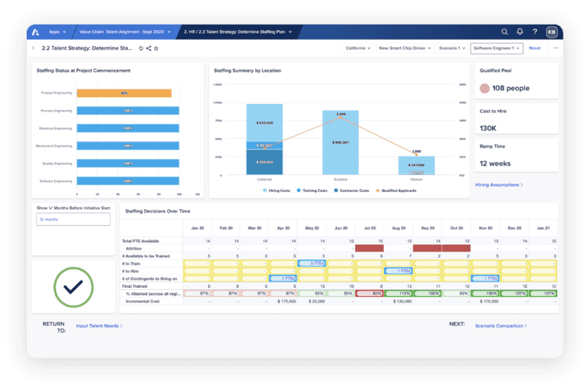Open the Apps dropdown

pos(57,32)
